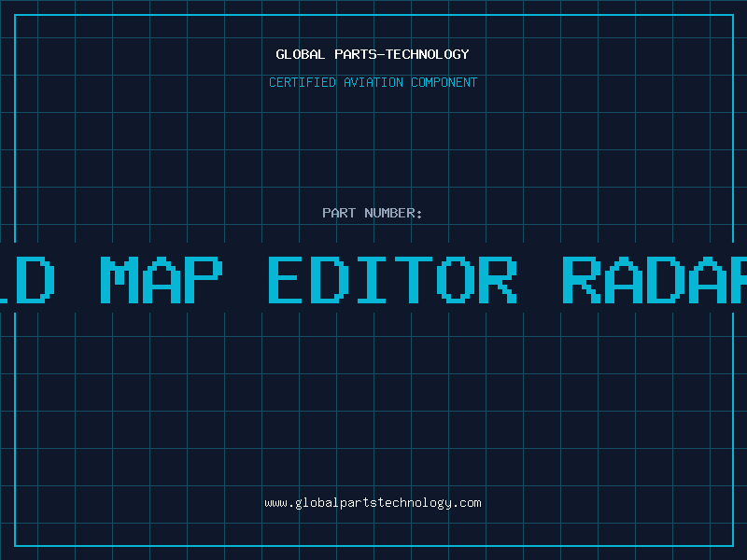Click the PART NUMBER: label
747x560 pixels.
tap(373, 213)
